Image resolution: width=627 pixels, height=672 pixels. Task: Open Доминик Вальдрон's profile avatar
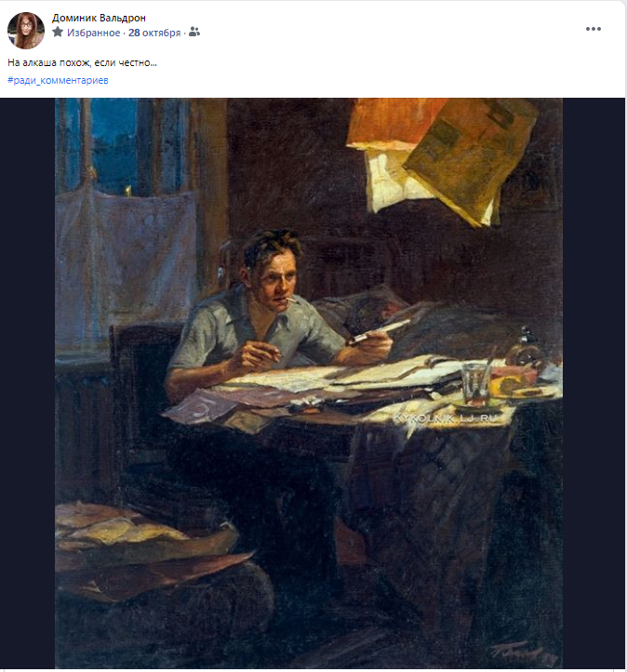pyautogui.click(x=26, y=30)
